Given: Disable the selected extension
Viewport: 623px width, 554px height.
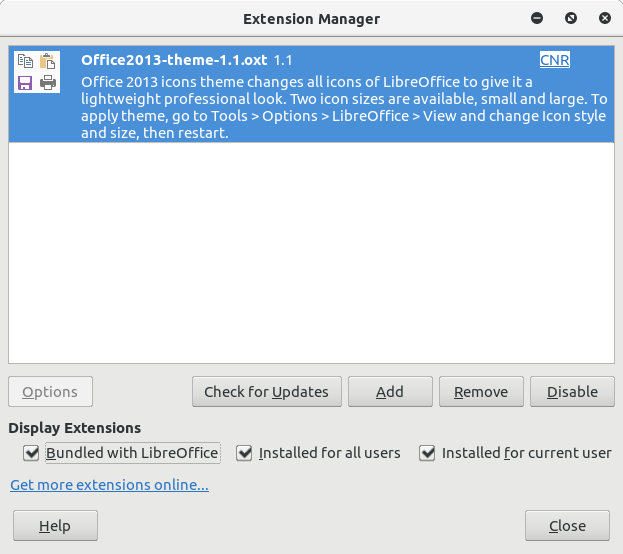Looking at the screenshot, I should point(572,392).
